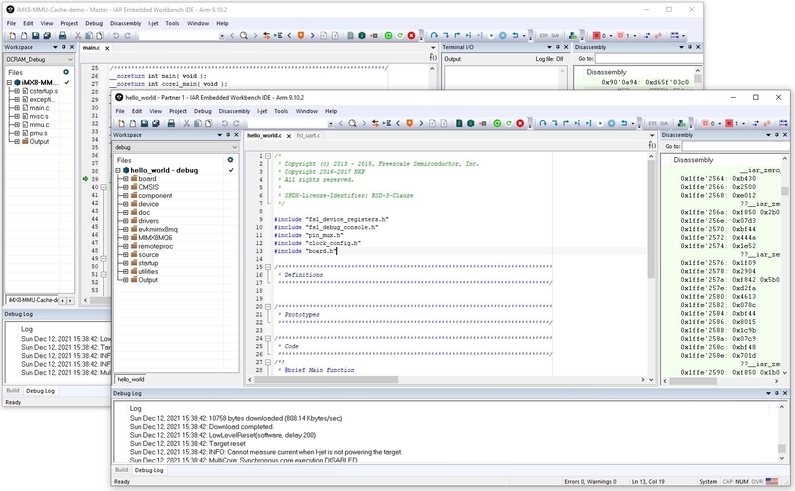Collapse the hello_world - debug project node
Viewport: 795px width, 491px height.
pyautogui.click(x=118, y=170)
